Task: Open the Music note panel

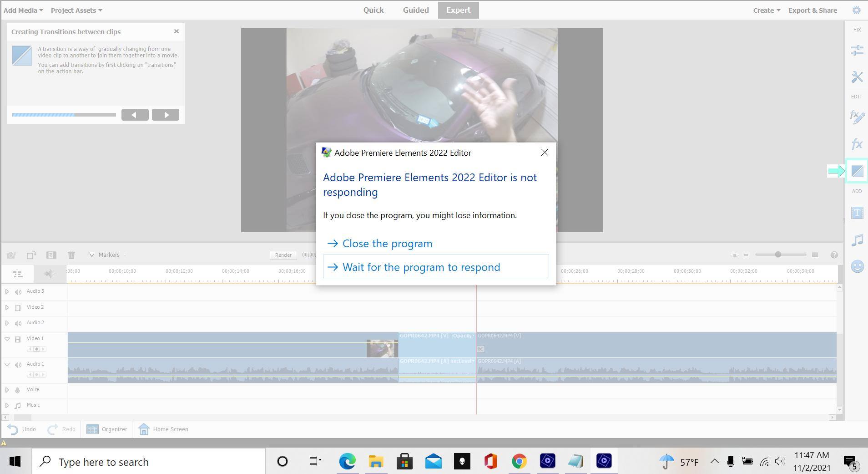Action: point(857,240)
